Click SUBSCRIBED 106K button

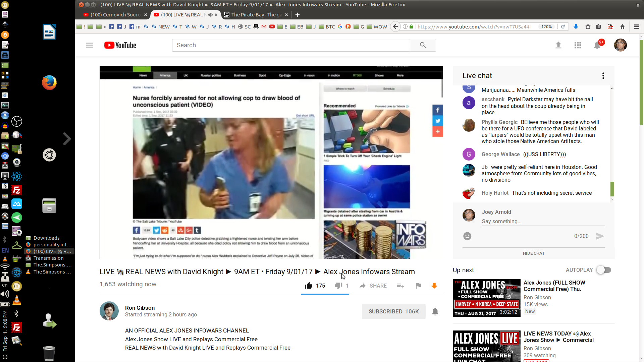click(x=393, y=311)
